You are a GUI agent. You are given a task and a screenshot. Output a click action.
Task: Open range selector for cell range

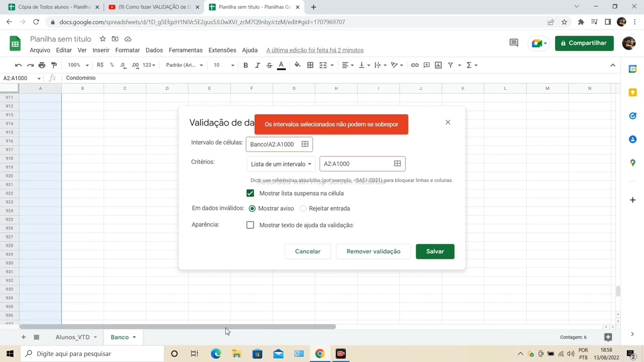pos(305,144)
